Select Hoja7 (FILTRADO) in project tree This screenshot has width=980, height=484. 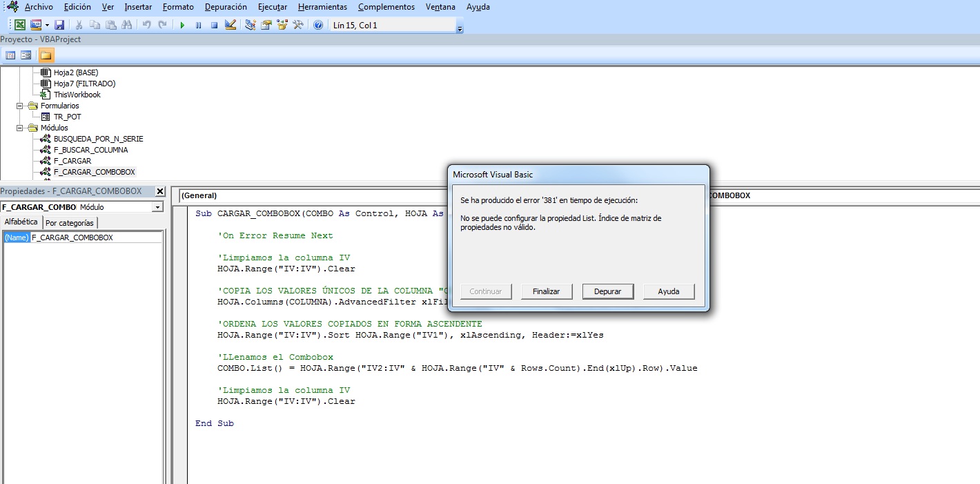click(x=84, y=84)
